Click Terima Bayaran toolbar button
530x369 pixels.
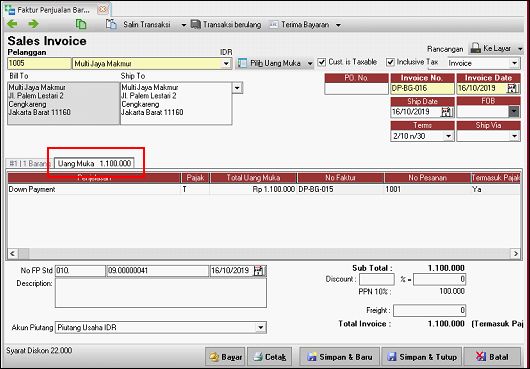pos(300,25)
